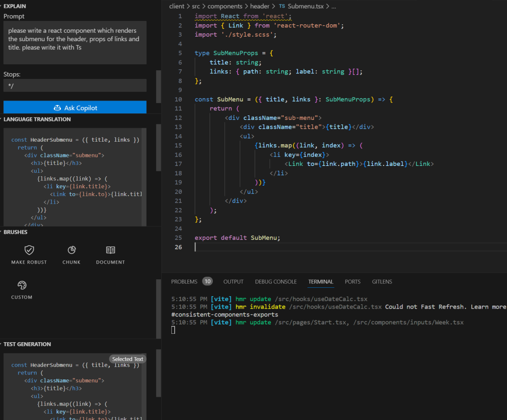
Task: Click the TS file icon in breadcrumb
Action: [x=282, y=6]
